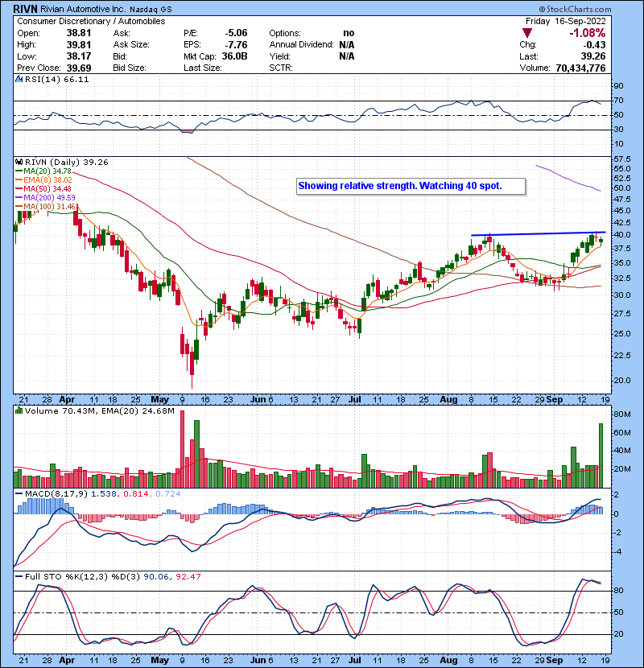Click the MA(100) 31.46 legend entry
This screenshot has height=668, width=644.
[x=45, y=207]
